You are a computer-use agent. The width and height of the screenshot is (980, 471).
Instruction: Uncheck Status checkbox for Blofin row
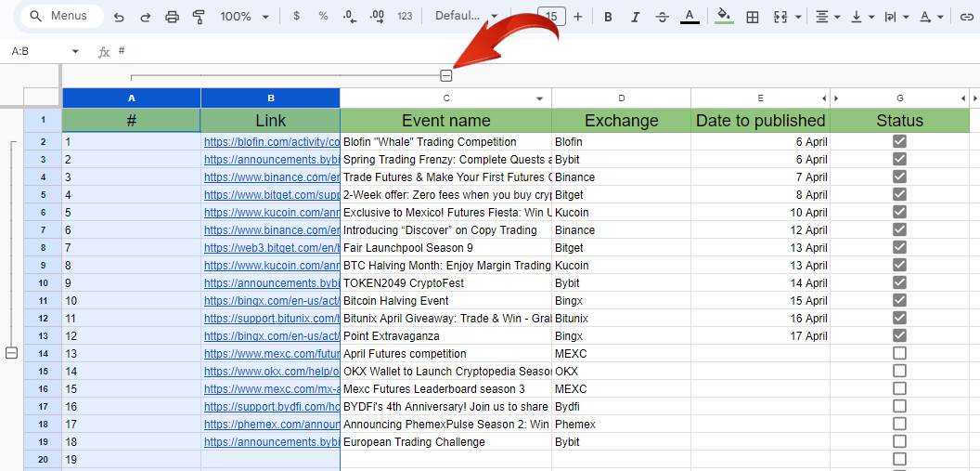(x=899, y=142)
